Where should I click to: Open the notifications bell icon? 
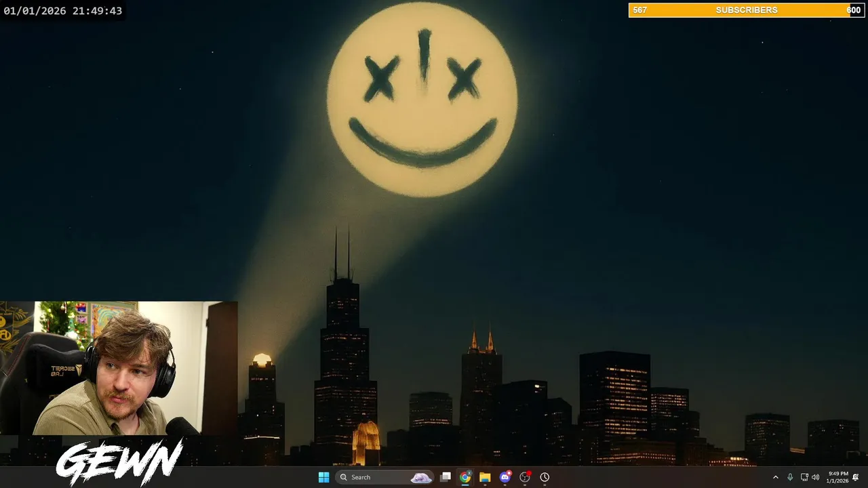(x=856, y=477)
